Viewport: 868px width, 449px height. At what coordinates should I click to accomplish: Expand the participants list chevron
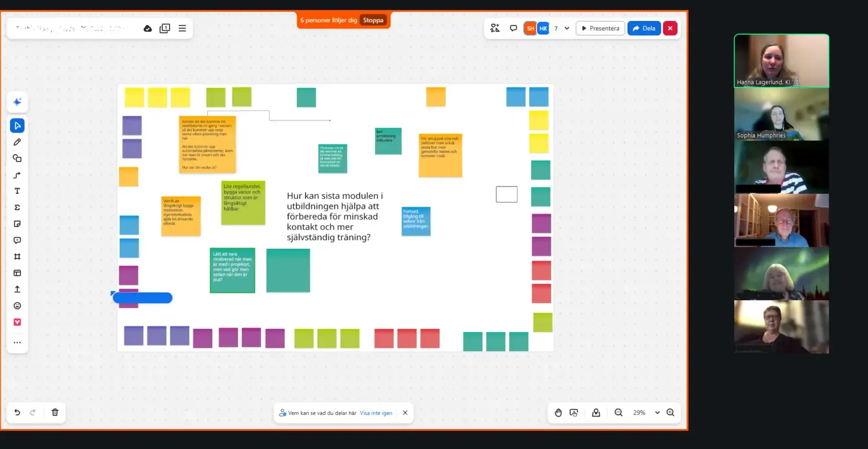pyautogui.click(x=567, y=28)
